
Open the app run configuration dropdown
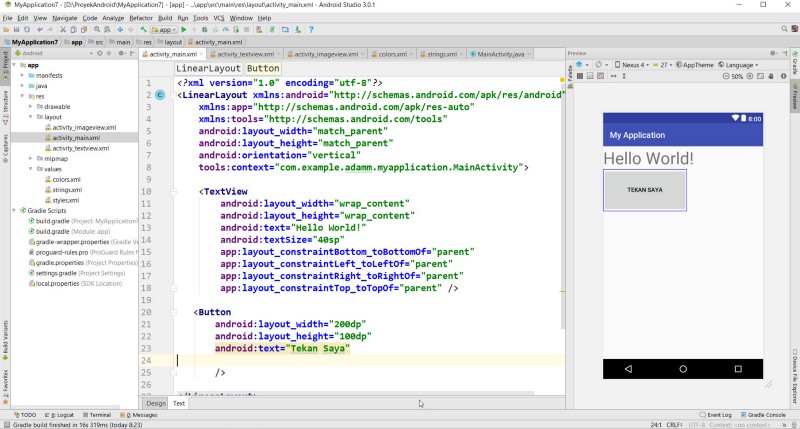pos(164,30)
